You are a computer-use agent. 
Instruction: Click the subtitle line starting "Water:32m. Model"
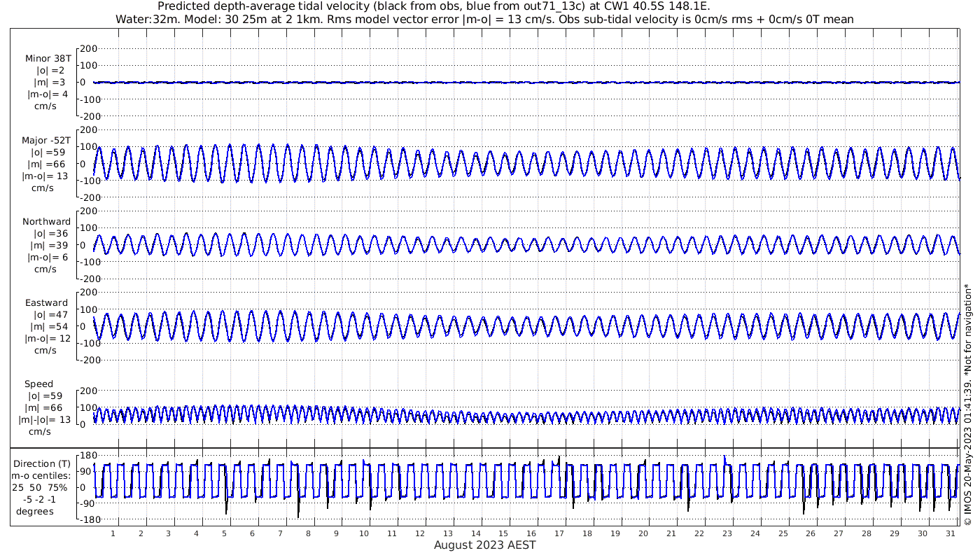pos(484,20)
